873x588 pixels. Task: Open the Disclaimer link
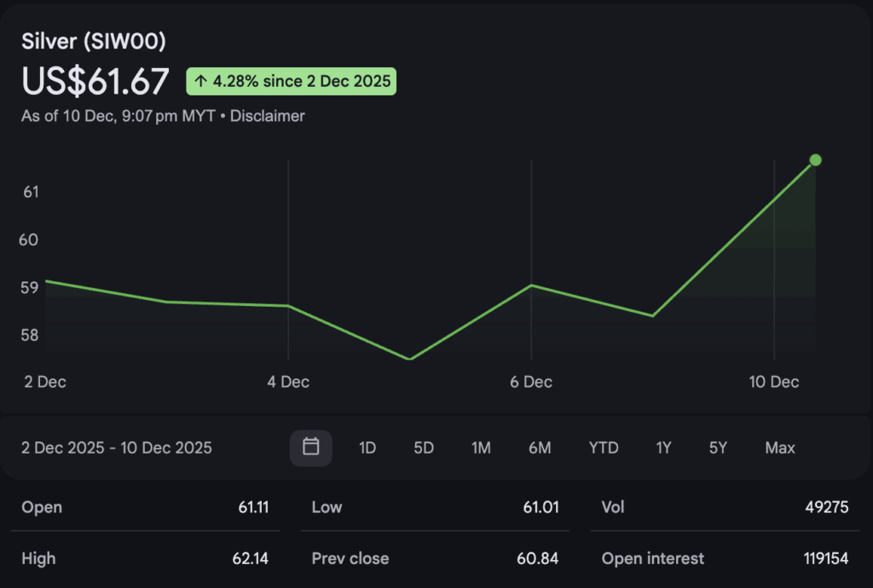tap(267, 115)
